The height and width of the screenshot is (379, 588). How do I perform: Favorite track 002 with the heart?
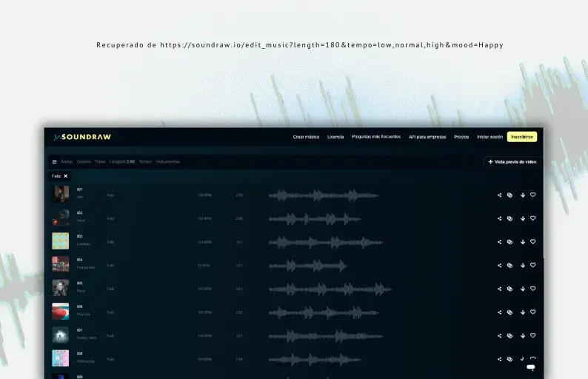(533, 218)
